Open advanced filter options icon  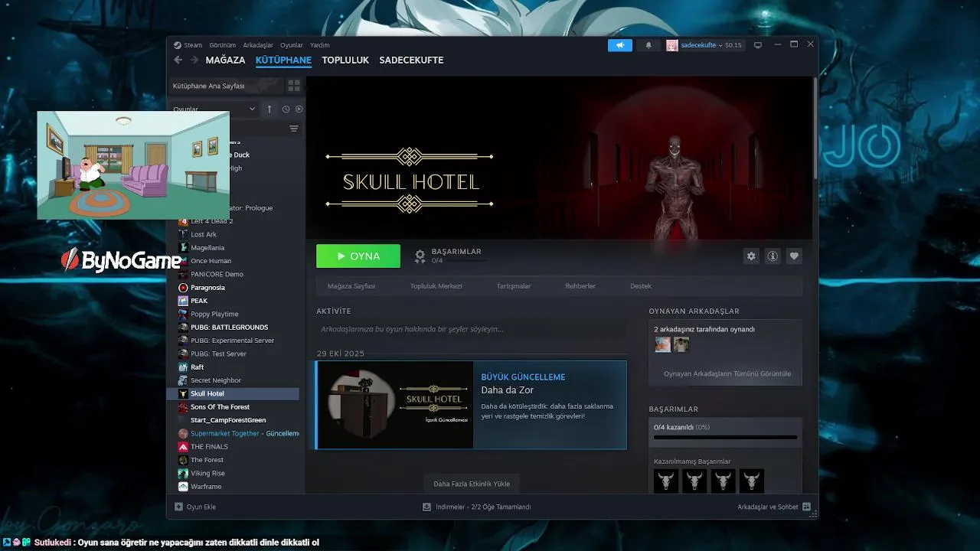tap(293, 129)
